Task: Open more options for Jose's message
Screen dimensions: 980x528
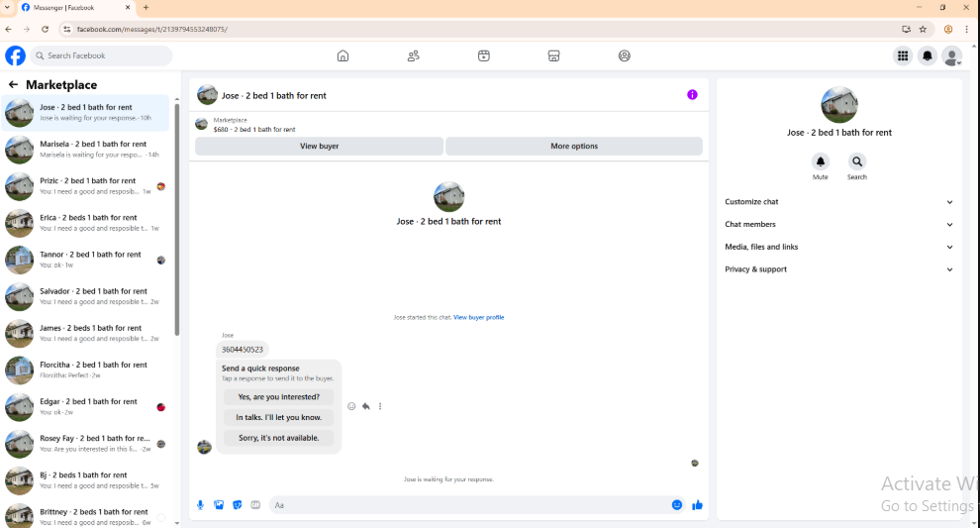Action: pos(380,406)
